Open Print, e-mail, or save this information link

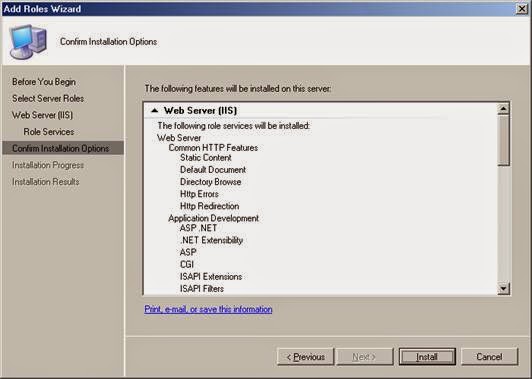(208, 309)
